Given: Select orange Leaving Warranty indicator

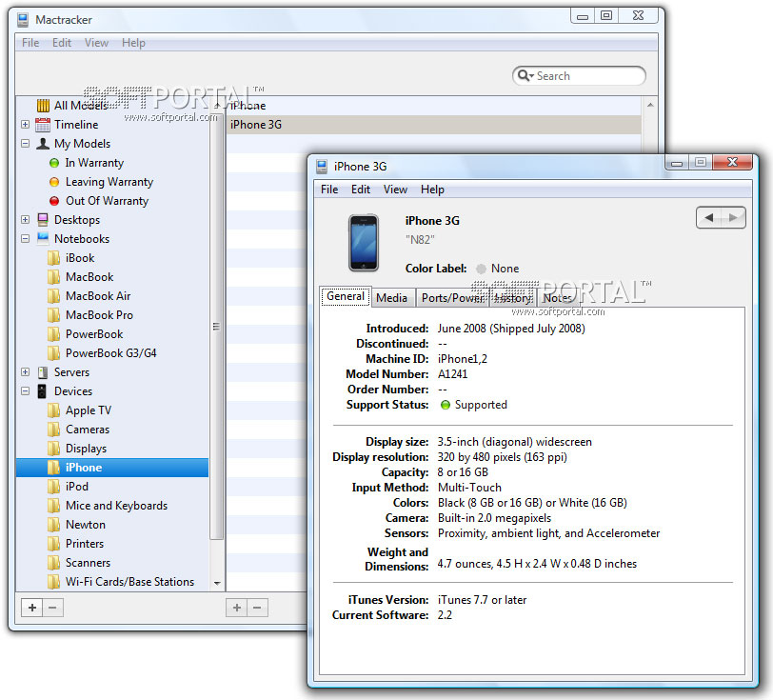Looking at the screenshot, I should (x=54, y=182).
